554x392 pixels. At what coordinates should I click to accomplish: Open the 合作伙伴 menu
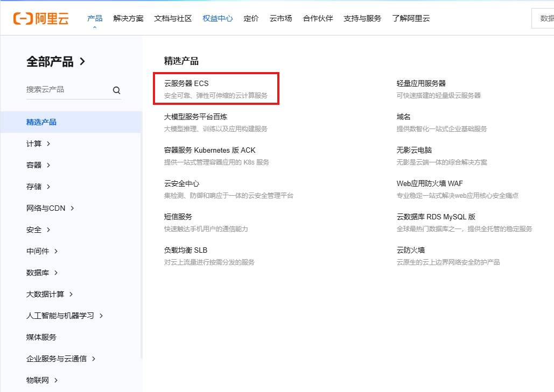click(318, 18)
